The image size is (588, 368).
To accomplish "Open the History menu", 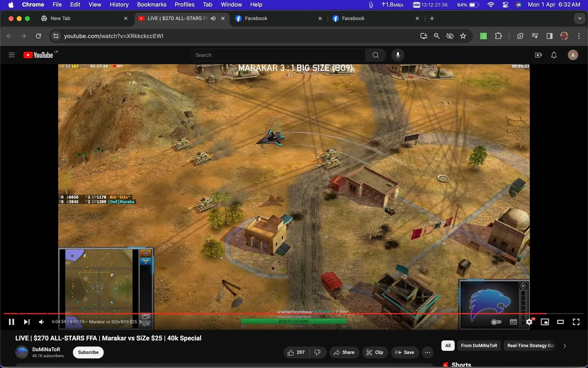I will (x=118, y=5).
